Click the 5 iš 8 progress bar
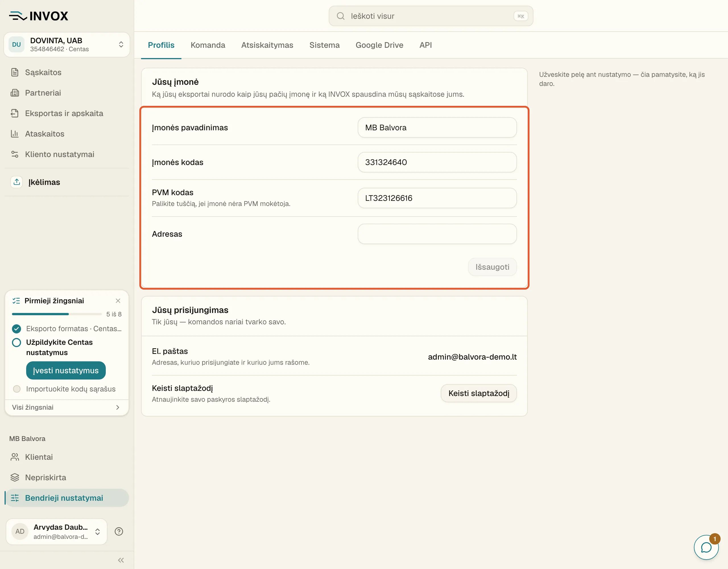Viewport: 728px width, 569px height. click(57, 314)
